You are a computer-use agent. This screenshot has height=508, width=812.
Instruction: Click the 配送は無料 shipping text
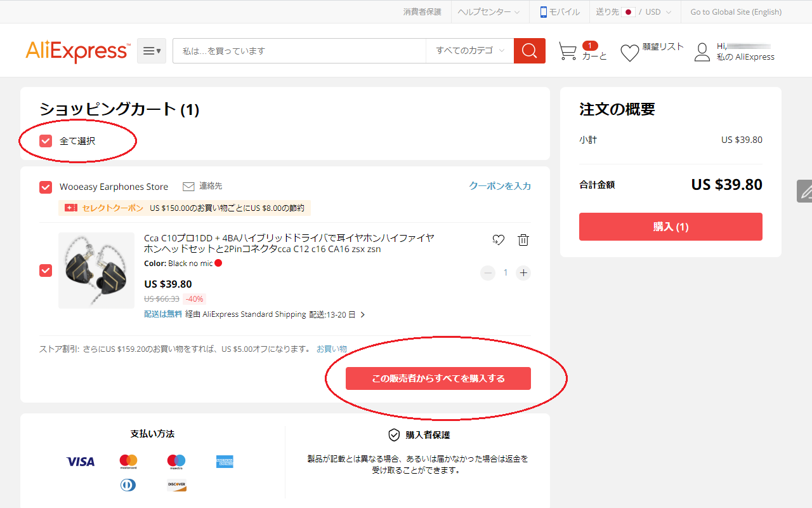(x=163, y=314)
